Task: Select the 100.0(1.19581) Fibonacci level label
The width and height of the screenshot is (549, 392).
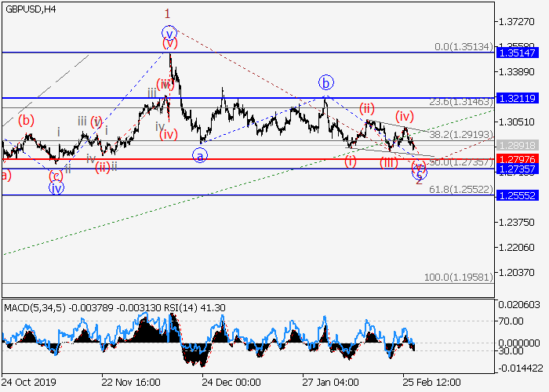Action: point(460,278)
